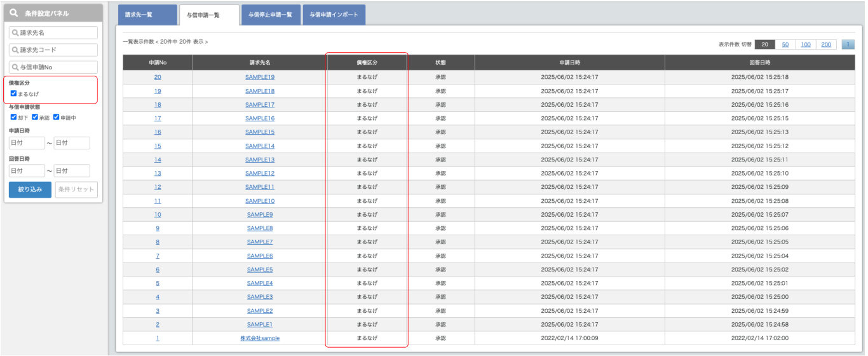
Task: Show 50 items per page
Action: pyautogui.click(x=785, y=44)
